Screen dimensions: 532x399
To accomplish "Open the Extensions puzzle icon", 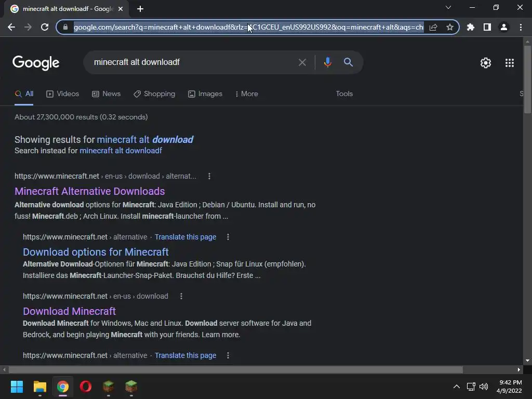I will tap(471, 27).
